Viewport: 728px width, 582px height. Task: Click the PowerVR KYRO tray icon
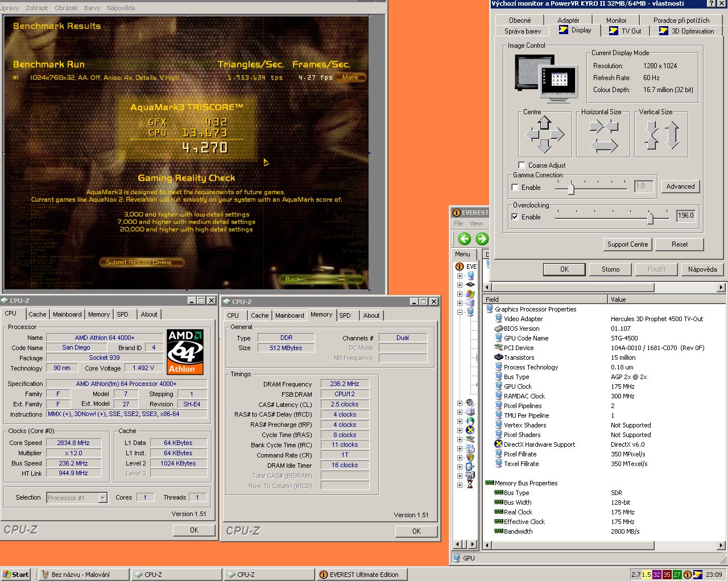[698, 575]
